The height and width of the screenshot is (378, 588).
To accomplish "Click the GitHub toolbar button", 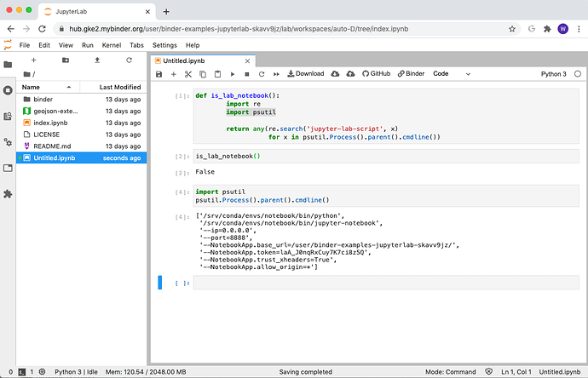I will [376, 74].
